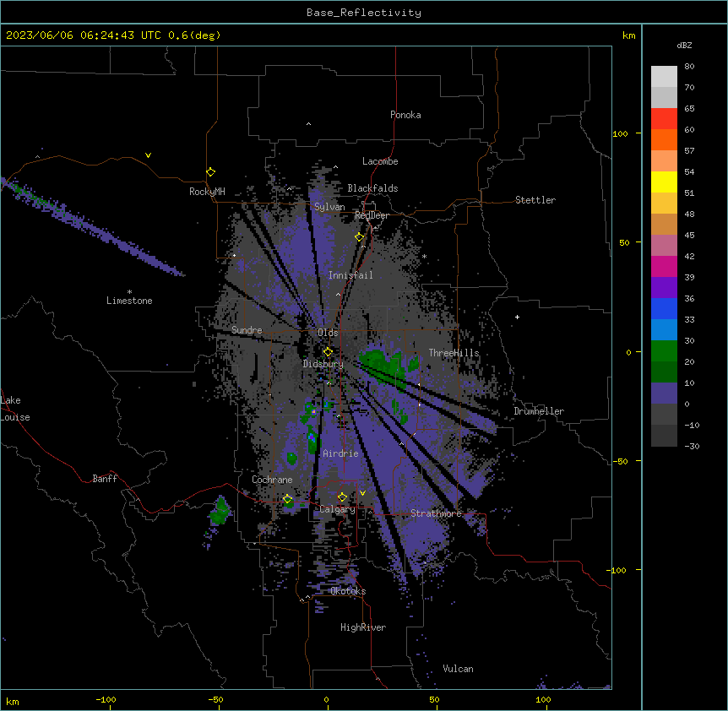Viewport: 728px width, 711px height.
Task: Click the purple 39-36 dBZ legend swatch
Action: (664, 288)
